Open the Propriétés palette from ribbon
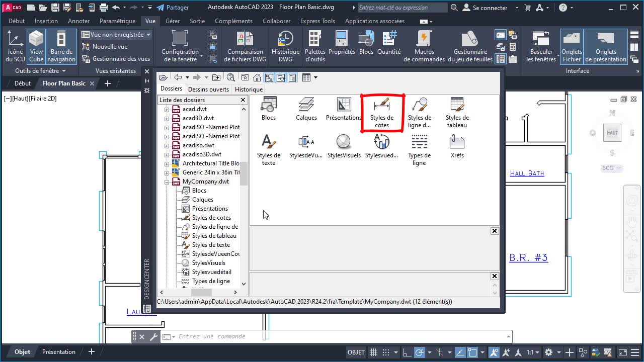The width and height of the screenshot is (644, 362). (x=342, y=43)
